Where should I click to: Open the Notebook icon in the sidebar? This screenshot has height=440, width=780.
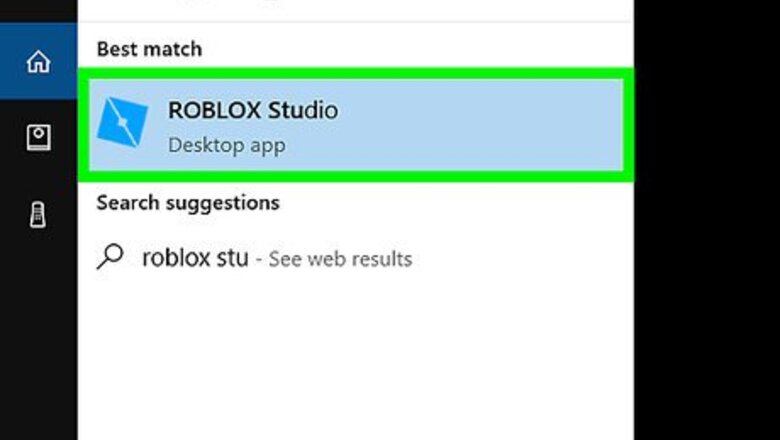[x=38, y=138]
